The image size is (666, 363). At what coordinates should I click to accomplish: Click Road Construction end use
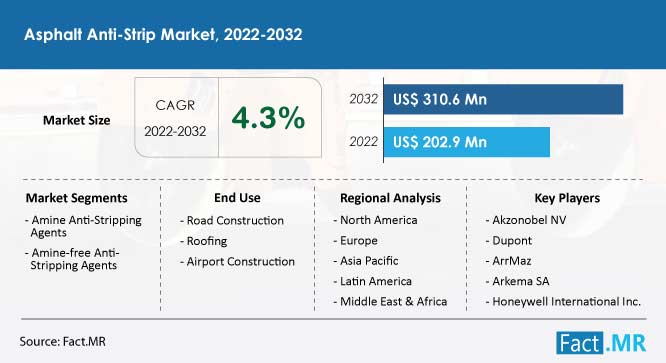pos(232,220)
